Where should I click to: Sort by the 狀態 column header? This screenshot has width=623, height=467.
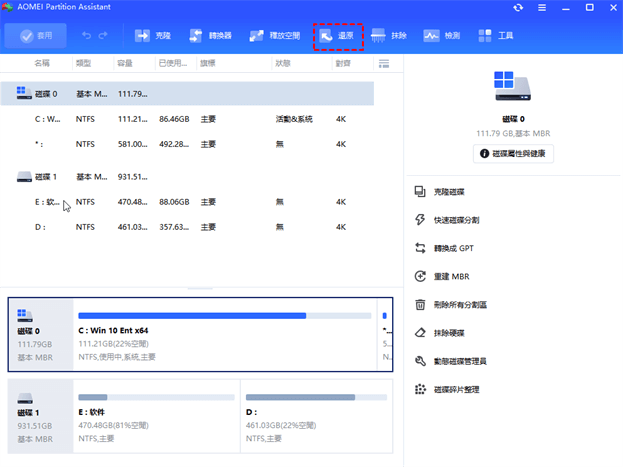(x=282, y=63)
